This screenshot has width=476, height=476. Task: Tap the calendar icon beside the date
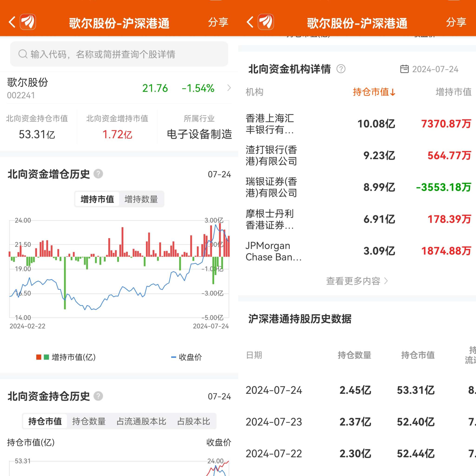tap(404, 69)
